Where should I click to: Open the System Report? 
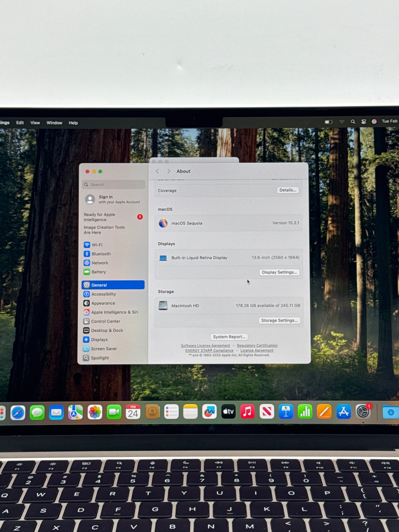pos(229,337)
